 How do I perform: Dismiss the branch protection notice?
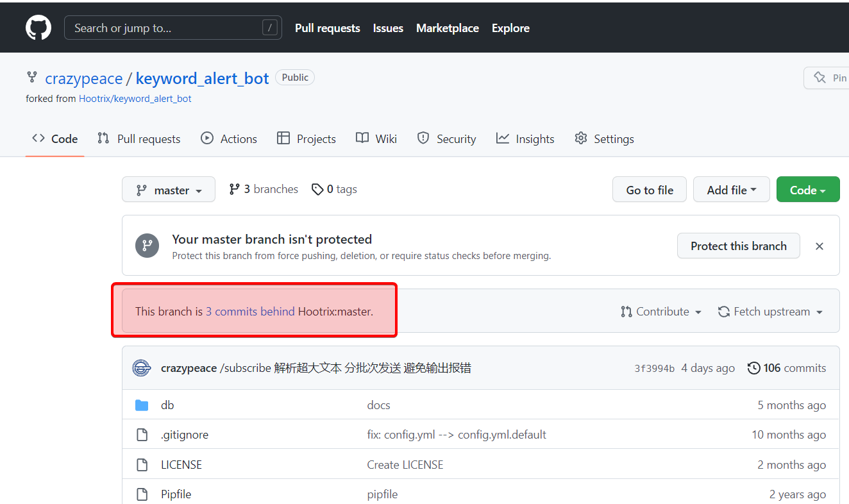point(819,246)
